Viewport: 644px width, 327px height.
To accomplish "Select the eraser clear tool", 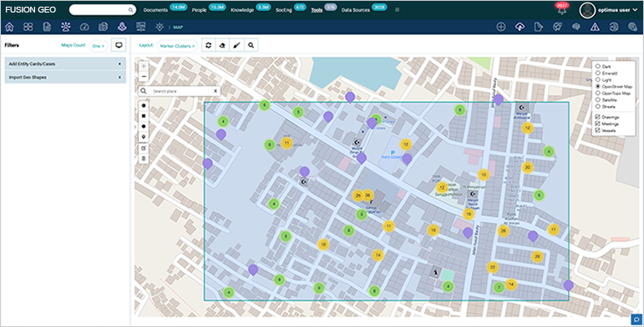I will [223, 46].
